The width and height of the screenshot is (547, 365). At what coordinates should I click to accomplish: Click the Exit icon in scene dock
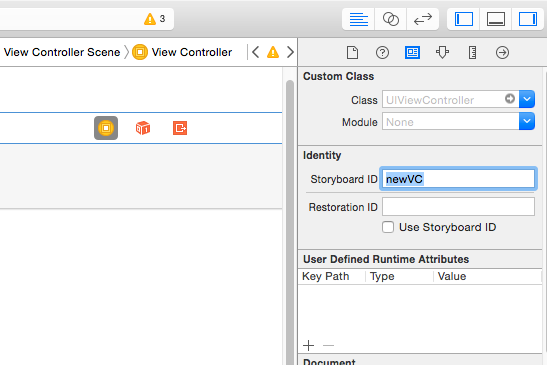point(180,128)
